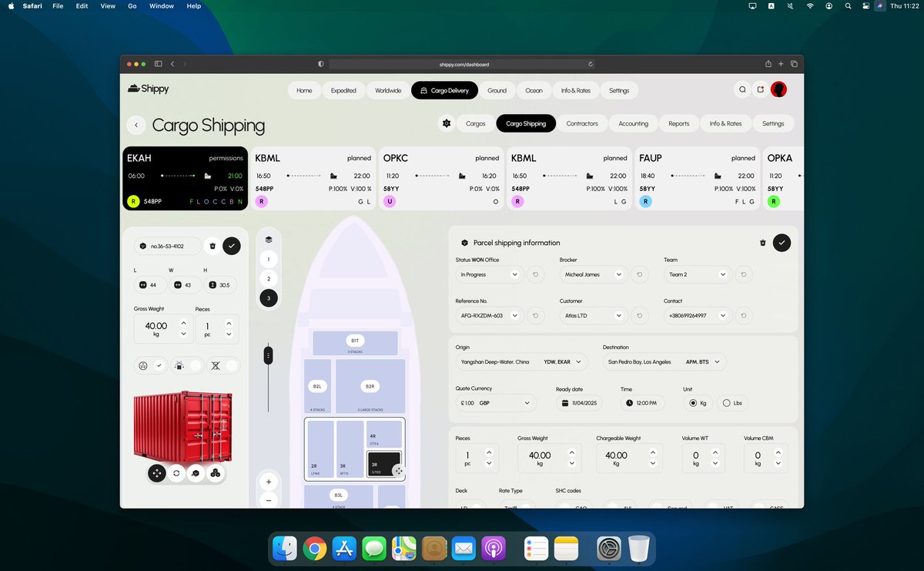The image size is (924, 571).
Task: Open the Reports tab
Action: pyautogui.click(x=678, y=123)
